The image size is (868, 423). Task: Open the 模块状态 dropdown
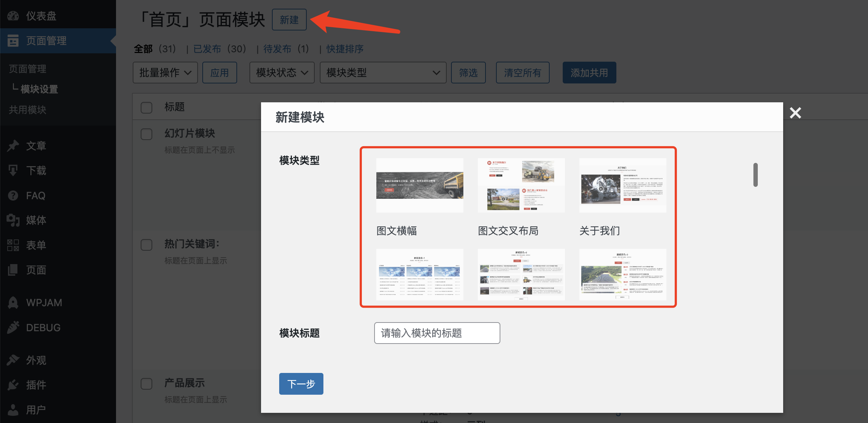[282, 73]
